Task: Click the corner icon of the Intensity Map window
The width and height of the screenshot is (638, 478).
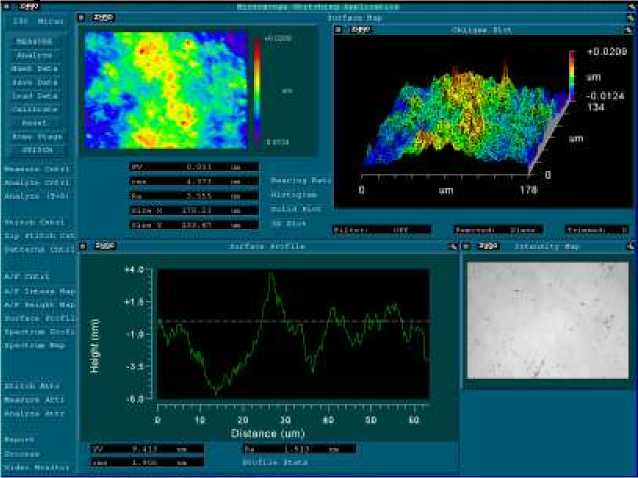Action: (x=630, y=246)
